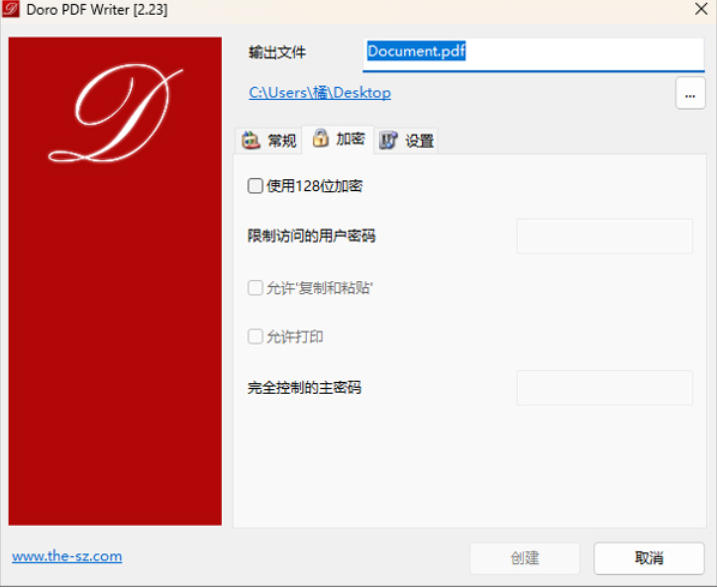The width and height of the screenshot is (717, 588).
Task: Click the 设置 tab tools icon
Action: 388,140
